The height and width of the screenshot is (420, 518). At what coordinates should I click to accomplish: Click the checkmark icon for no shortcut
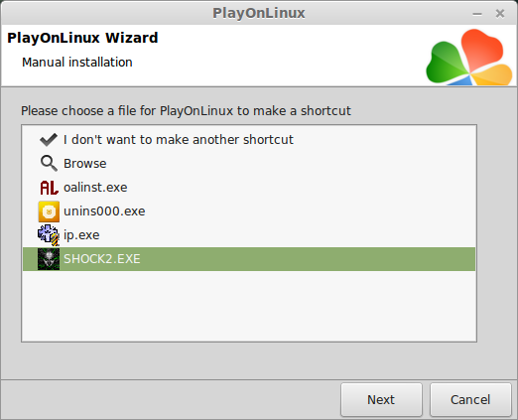[x=49, y=140]
